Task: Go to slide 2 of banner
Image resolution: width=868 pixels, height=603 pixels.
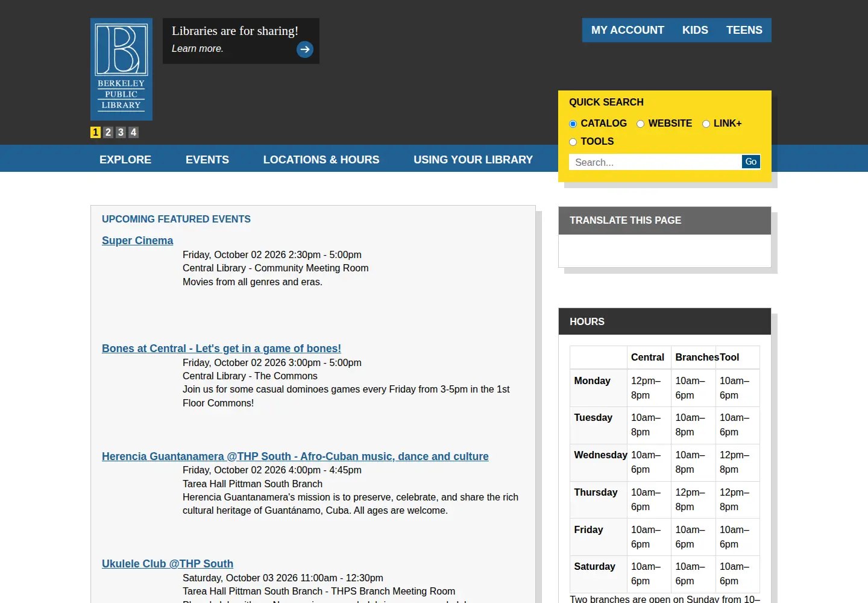Action: (108, 132)
